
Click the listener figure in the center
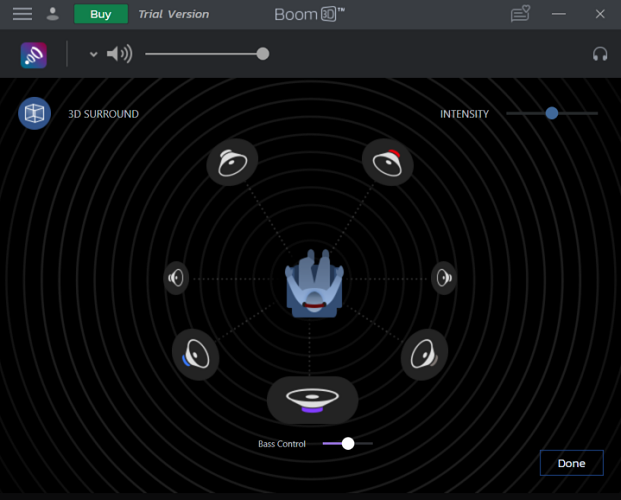click(314, 284)
